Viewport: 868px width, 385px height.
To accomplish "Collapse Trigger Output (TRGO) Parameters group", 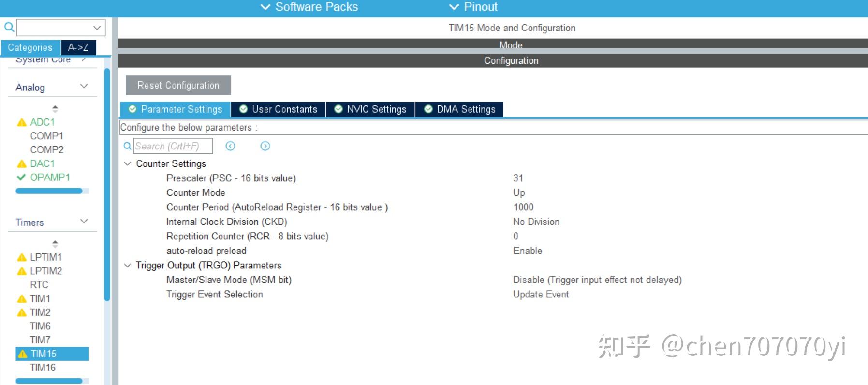I will (128, 265).
